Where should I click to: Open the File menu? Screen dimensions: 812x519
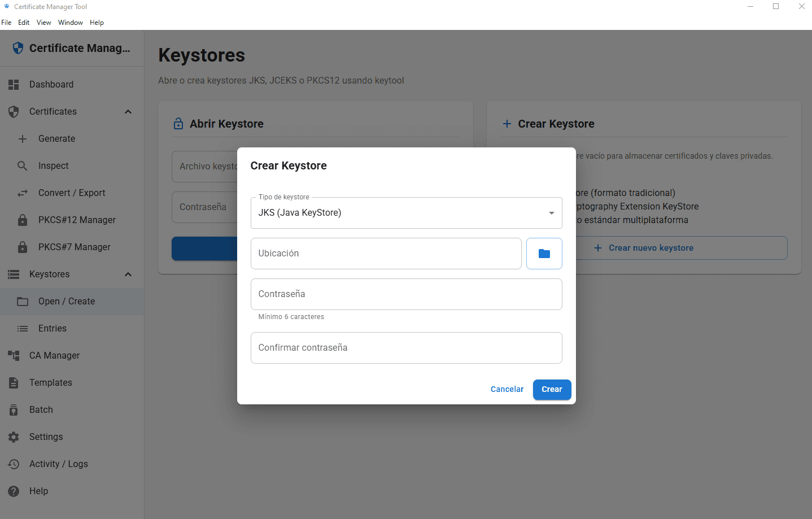point(6,22)
